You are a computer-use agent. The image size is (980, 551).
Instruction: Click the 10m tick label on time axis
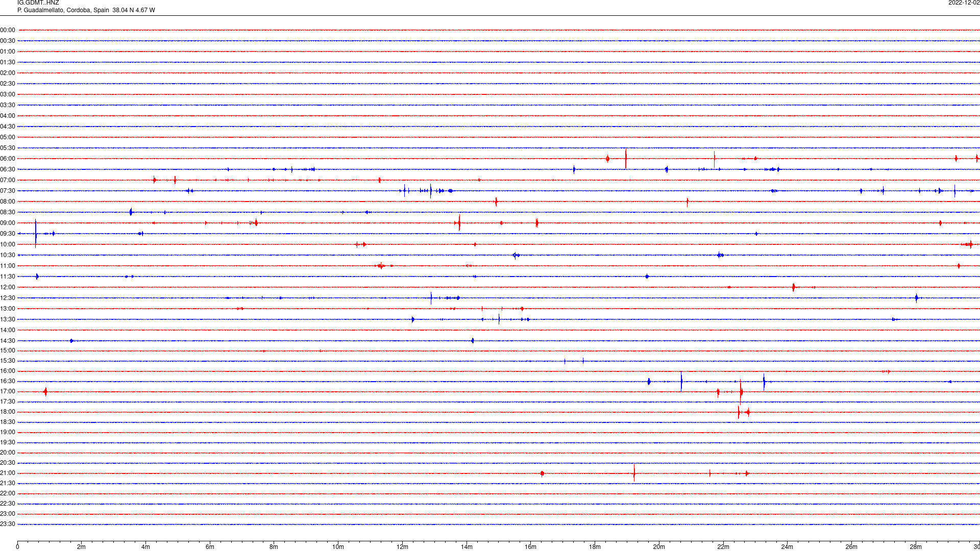338,547
